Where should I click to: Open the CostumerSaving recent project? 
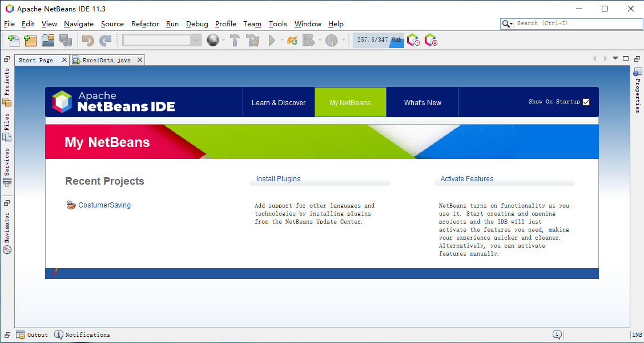[x=106, y=205]
